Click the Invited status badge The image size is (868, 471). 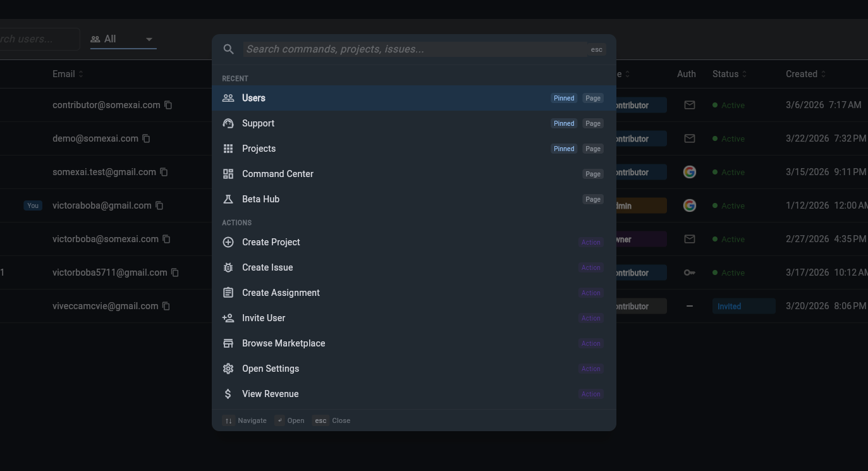click(729, 307)
